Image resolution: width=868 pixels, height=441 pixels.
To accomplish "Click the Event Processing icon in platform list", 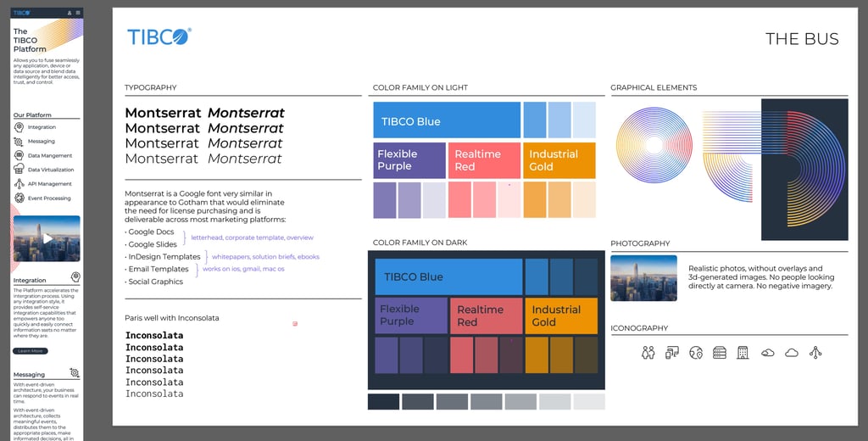I will coord(19,198).
